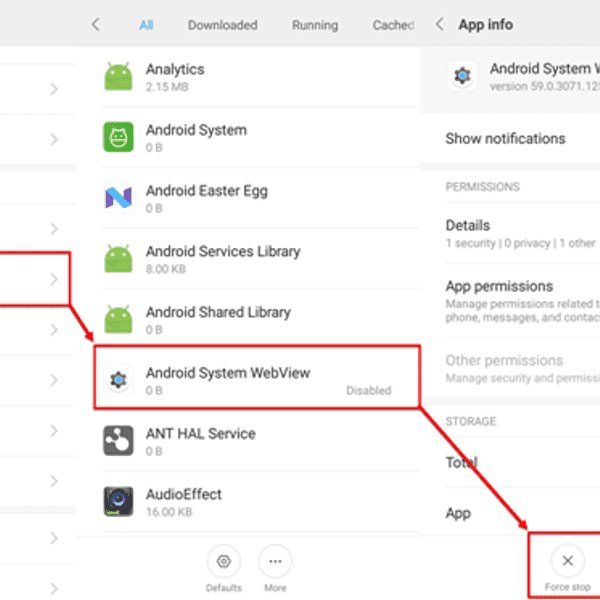Open the Analytics app icon
Screen dimensions: 600x600
click(118, 77)
